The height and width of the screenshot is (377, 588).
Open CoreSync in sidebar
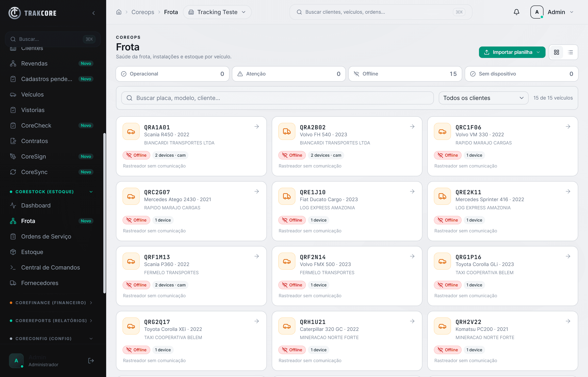tap(51, 172)
